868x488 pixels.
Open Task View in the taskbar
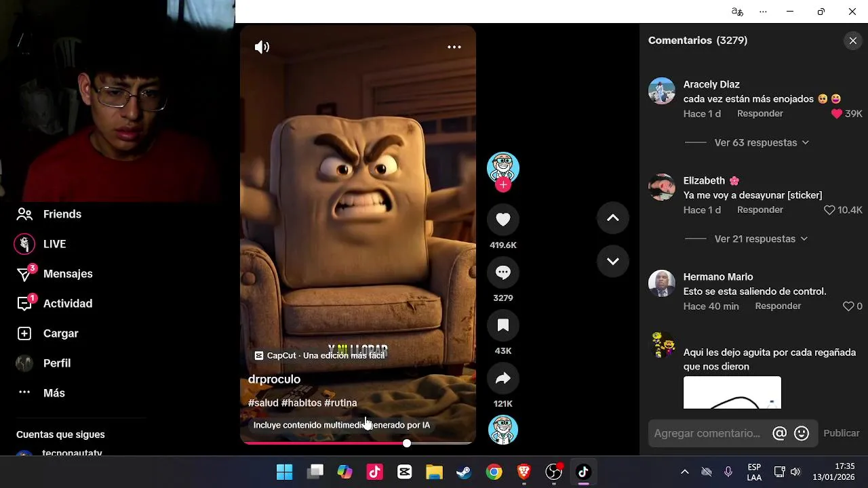click(x=315, y=472)
